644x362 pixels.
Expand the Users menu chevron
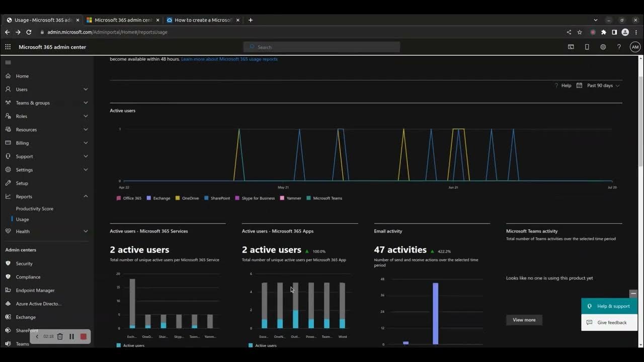pos(86,89)
